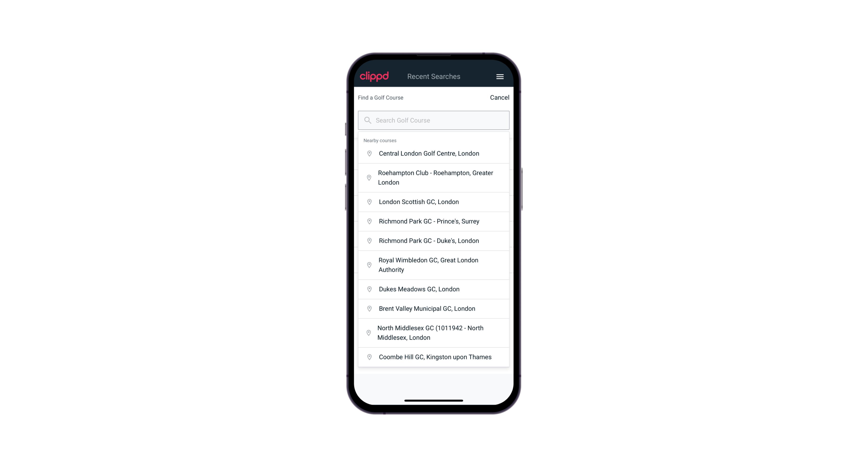This screenshot has width=868, height=467.
Task: Click location pin icon for Royal Wimbledon GC
Action: pyautogui.click(x=370, y=265)
